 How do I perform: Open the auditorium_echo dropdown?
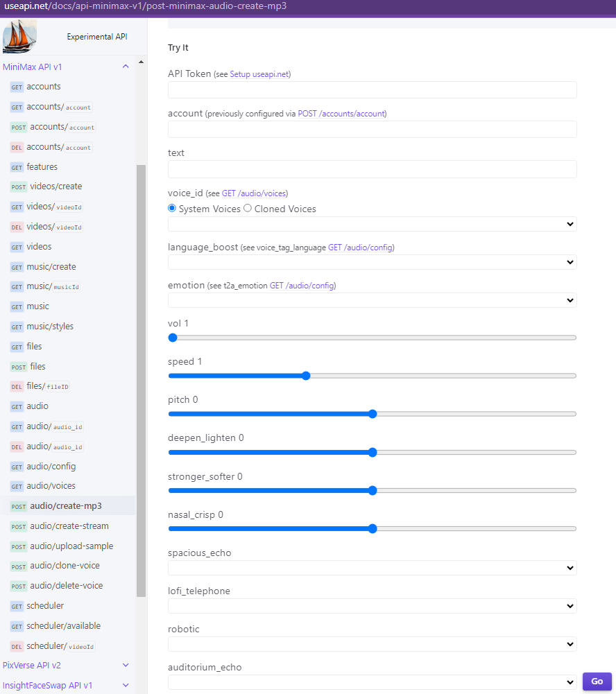(372, 682)
